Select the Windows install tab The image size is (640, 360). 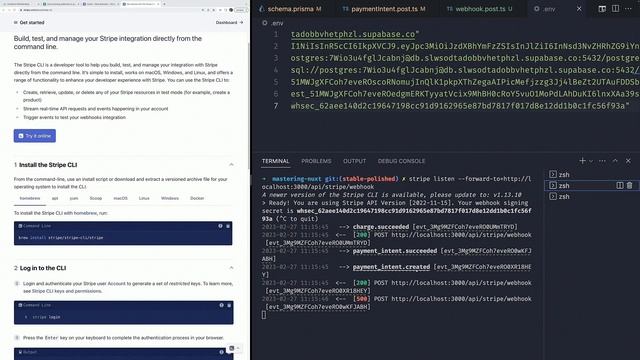(x=170, y=198)
